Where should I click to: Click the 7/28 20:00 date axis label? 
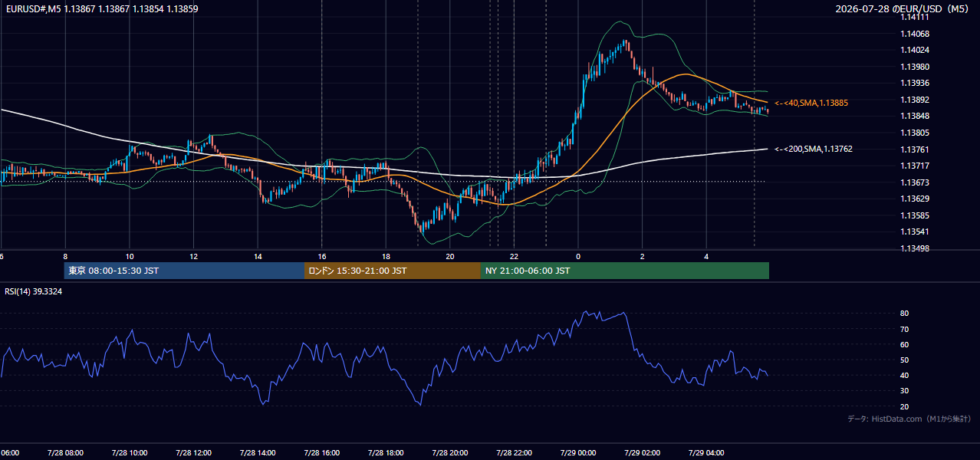pyautogui.click(x=450, y=452)
